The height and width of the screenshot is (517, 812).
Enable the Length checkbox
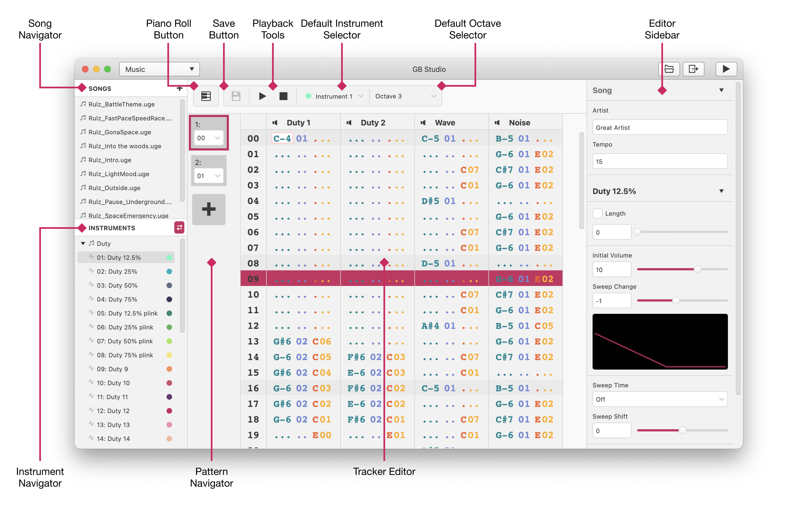(598, 213)
